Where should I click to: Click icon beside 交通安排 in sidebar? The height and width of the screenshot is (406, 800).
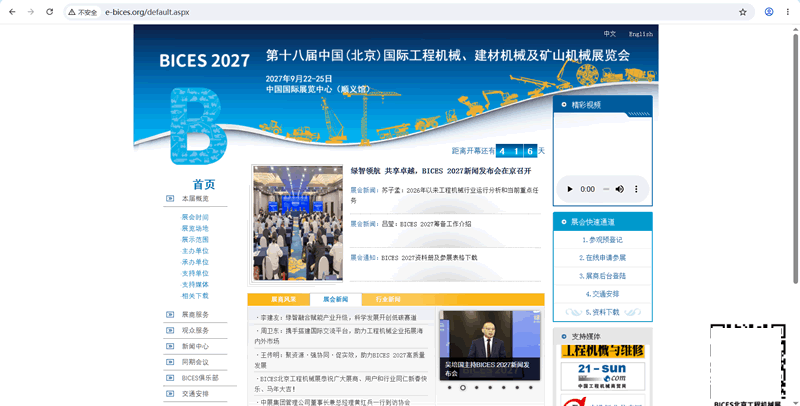170,394
